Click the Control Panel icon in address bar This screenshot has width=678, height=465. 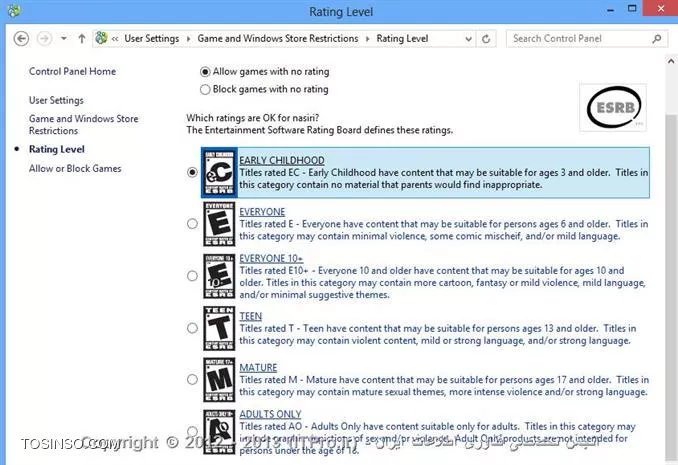[101, 38]
